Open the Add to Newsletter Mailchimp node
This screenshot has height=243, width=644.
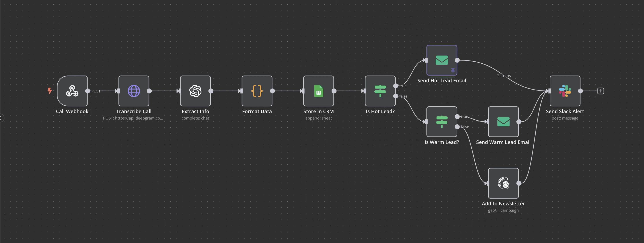click(x=503, y=183)
